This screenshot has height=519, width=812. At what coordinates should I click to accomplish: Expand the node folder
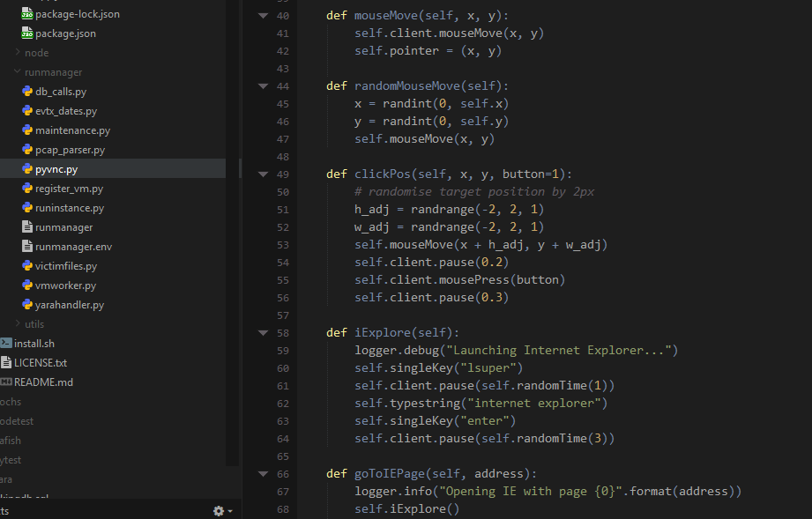[18, 53]
